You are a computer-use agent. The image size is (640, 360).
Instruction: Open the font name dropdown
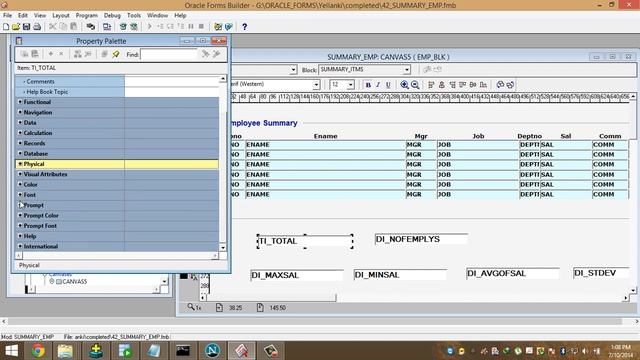pyautogui.click(x=316, y=85)
